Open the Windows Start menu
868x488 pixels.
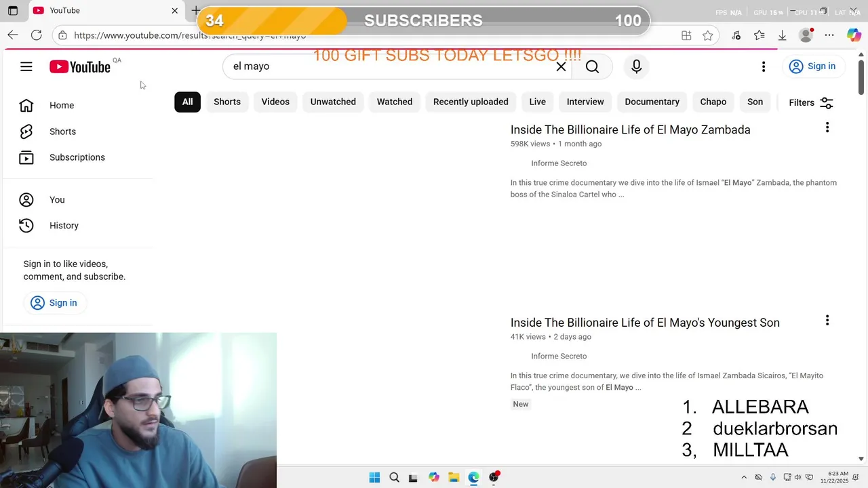tap(374, 478)
